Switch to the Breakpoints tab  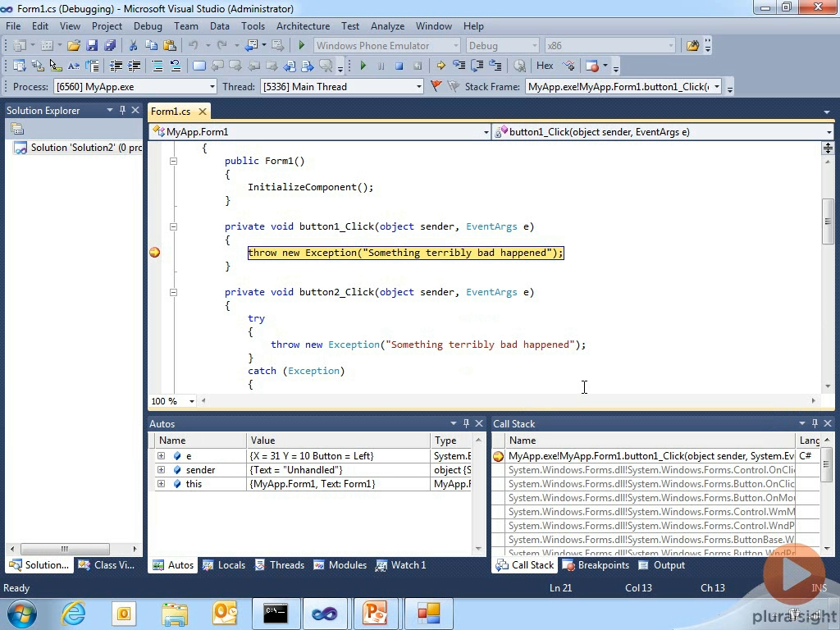596,564
